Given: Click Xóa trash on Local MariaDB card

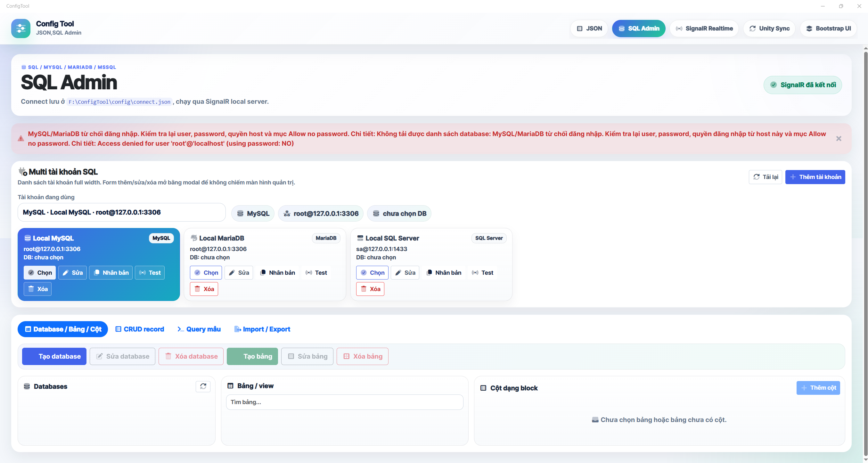Looking at the screenshot, I should tap(204, 289).
